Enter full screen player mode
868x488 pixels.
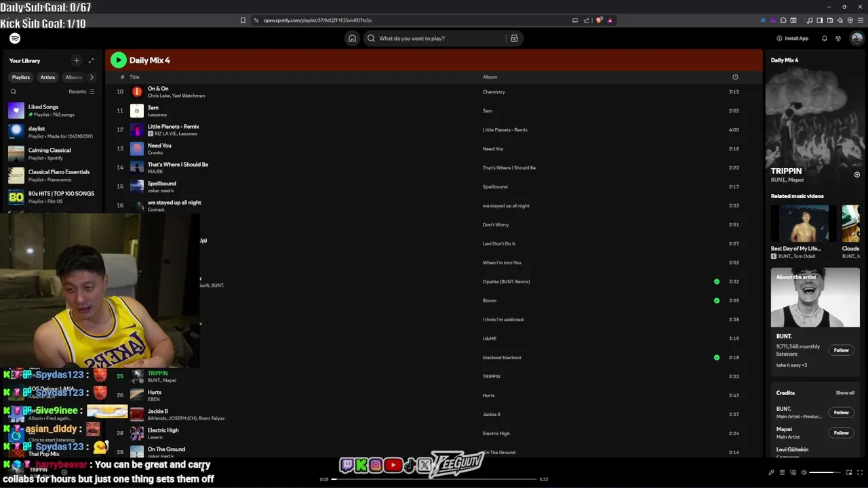[860, 472]
